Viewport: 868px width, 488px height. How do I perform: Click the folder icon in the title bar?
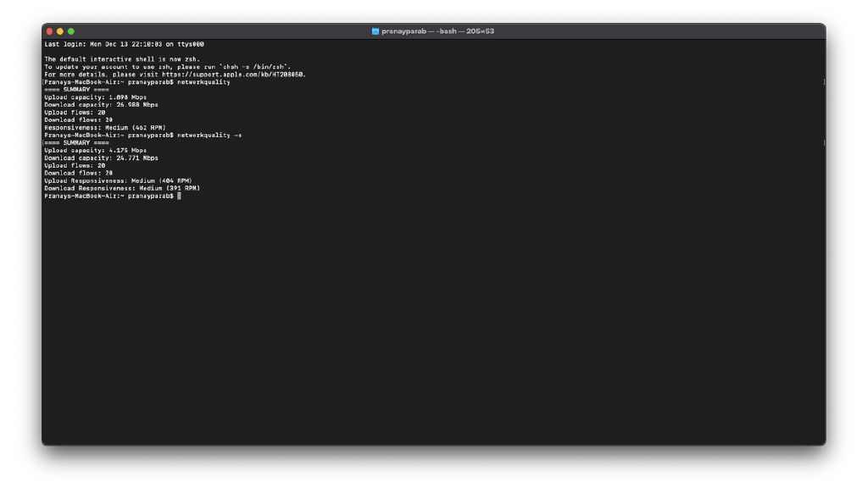(376, 31)
